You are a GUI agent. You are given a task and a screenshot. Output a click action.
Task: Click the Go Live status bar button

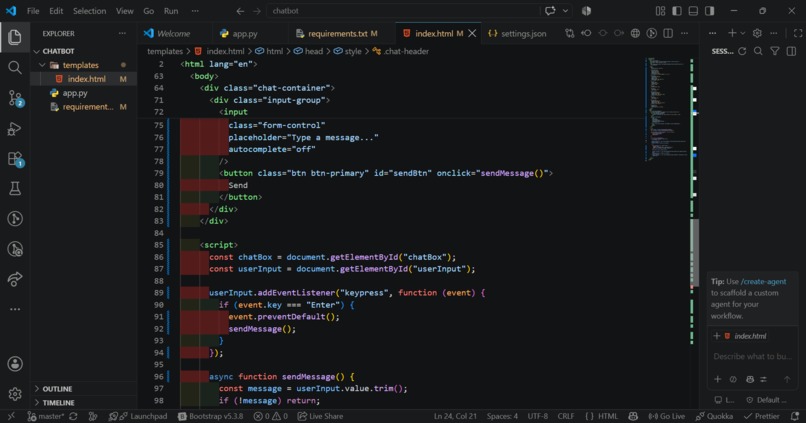(667, 416)
